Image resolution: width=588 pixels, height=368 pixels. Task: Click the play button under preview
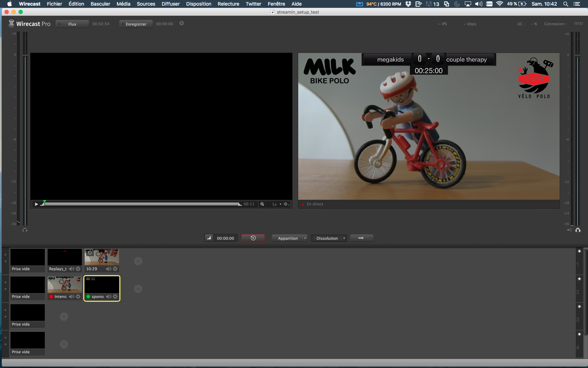pos(36,204)
